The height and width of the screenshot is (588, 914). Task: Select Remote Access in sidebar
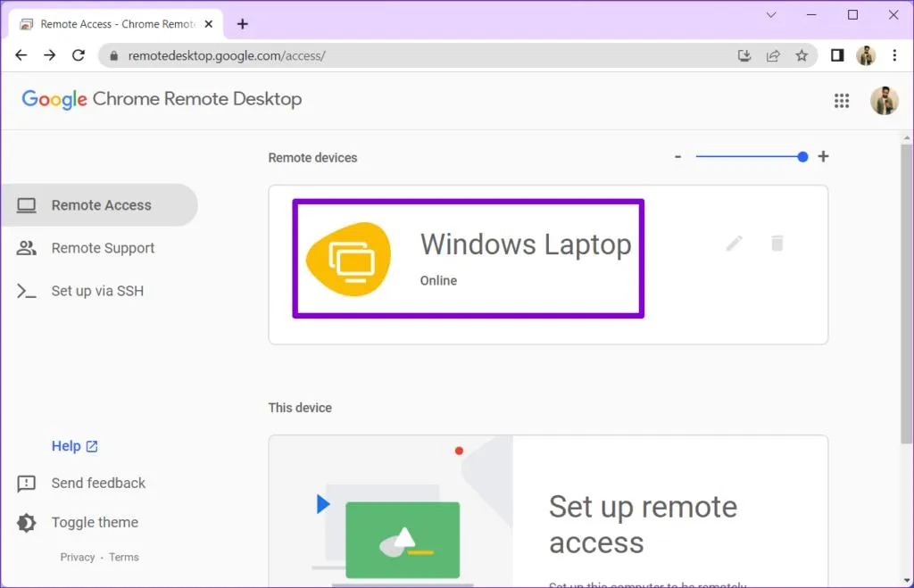coord(99,205)
